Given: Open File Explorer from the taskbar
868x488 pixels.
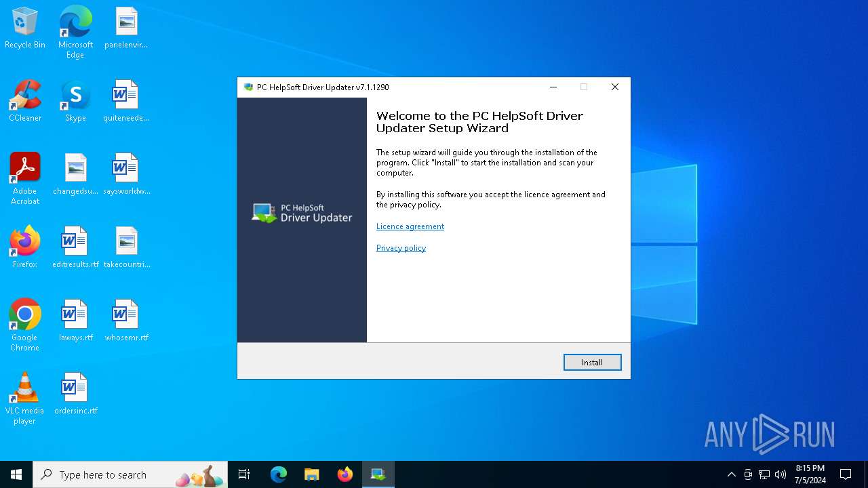Looking at the screenshot, I should [x=312, y=474].
